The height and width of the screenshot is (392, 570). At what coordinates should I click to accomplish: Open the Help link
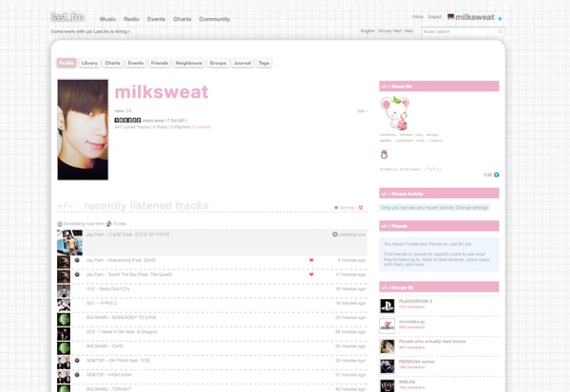pyautogui.click(x=408, y=31)
